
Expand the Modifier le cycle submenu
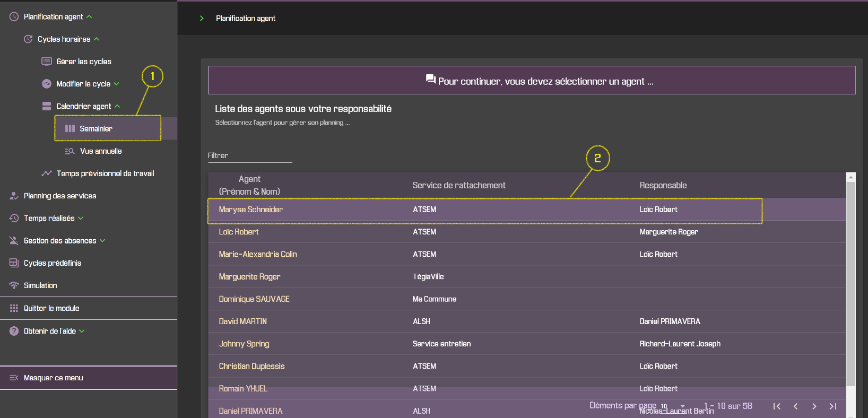coord(117,84)
